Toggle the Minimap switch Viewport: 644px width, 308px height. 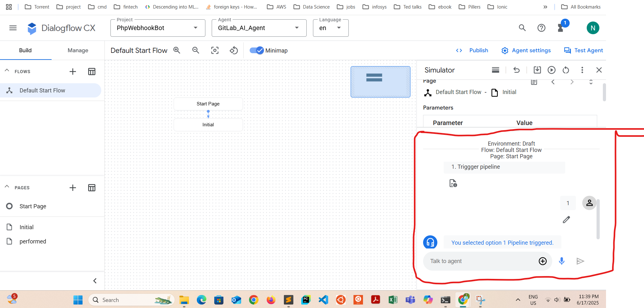click(x=257, y=50)
